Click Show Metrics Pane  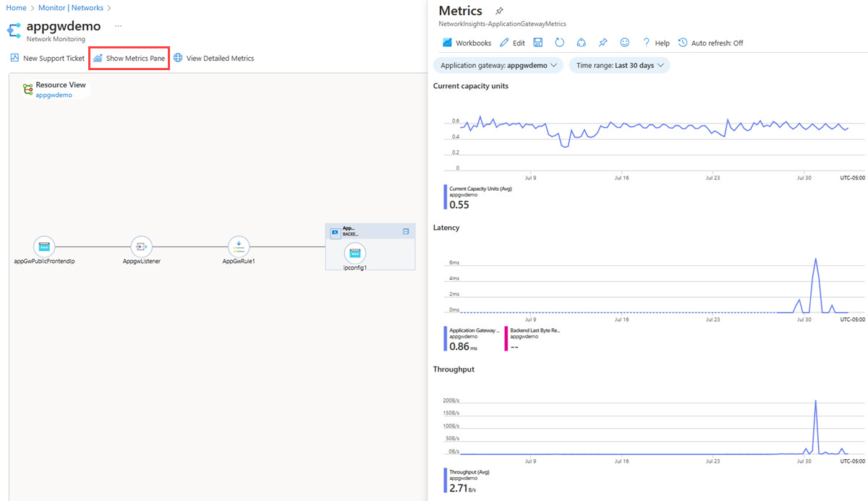click(x=129, y=58)
